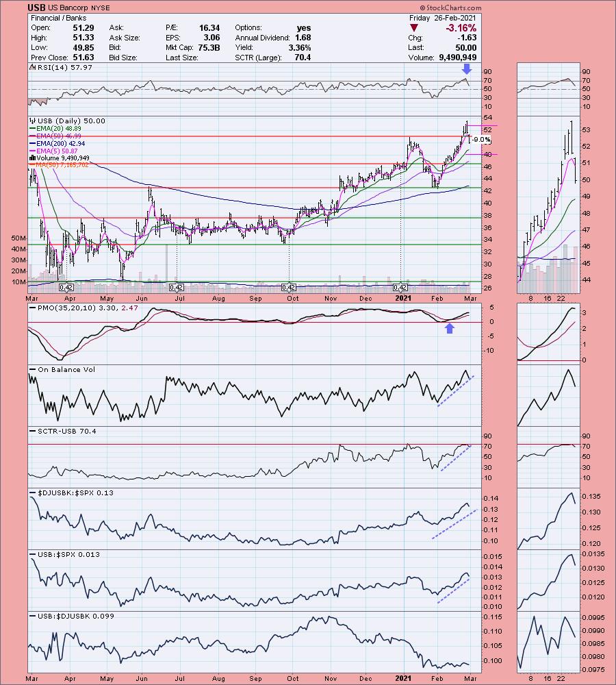Click the date Friday 26-Feb-2021
Viewport: 616px width, 685px height.
tap(442, 18)
